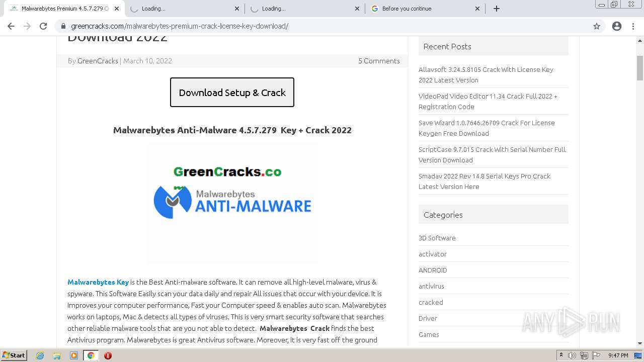
Task: Open the Chrome profile avatar menu
Action: pos(617,26)
